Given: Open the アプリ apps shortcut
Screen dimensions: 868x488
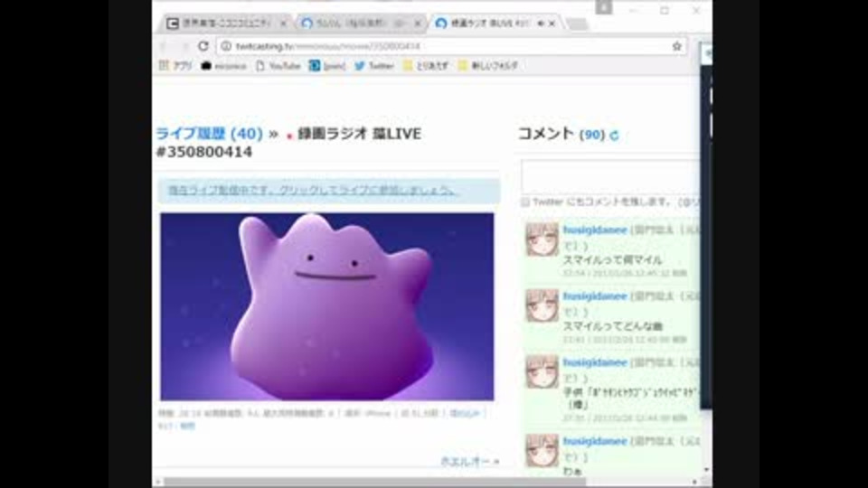Looking at the screenshot, I should point(175,65).
